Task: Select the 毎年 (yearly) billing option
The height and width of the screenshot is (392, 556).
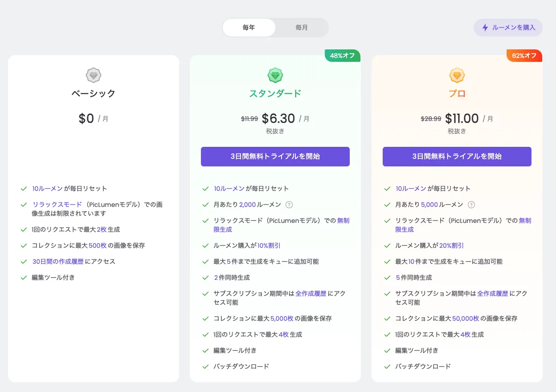Action: (249, 28)
